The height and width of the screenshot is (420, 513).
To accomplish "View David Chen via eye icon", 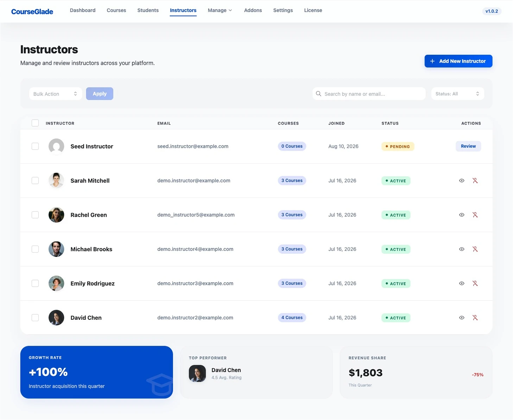I will (x=462, y=318).
